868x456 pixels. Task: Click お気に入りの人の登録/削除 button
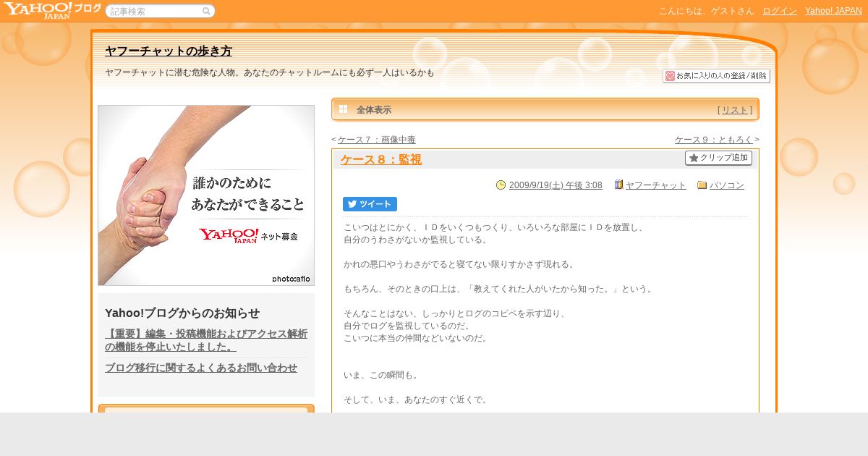click(x=716, y=76)
